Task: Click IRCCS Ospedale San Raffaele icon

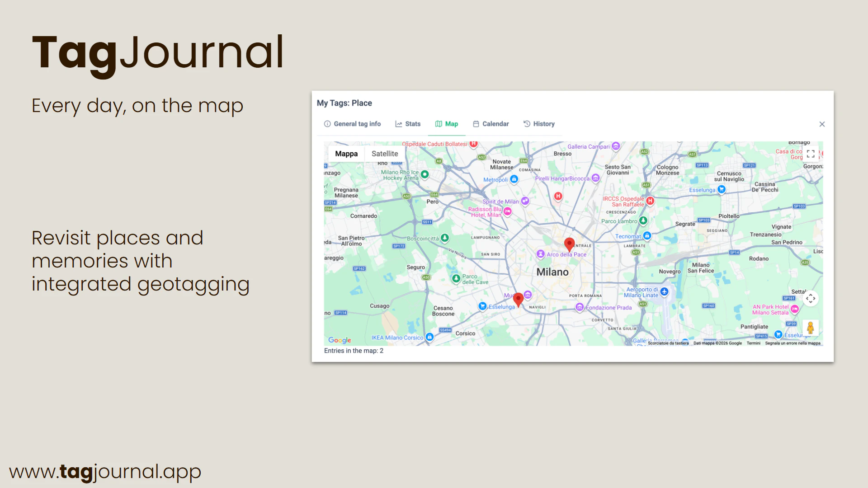Action: pos(650,201)
